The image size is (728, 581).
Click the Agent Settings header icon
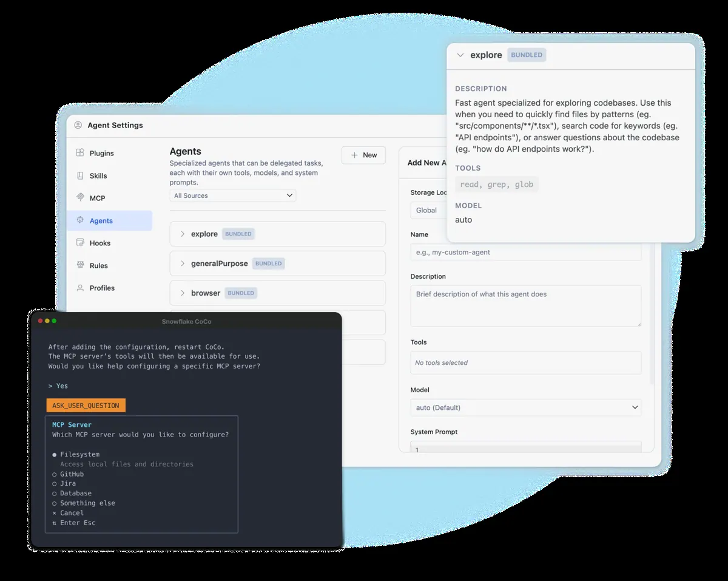pos(78,125)
